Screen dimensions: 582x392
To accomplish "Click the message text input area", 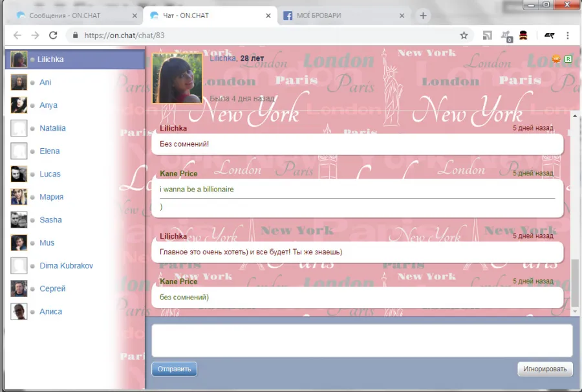I will pyautogui.click(x=362, y=340).
